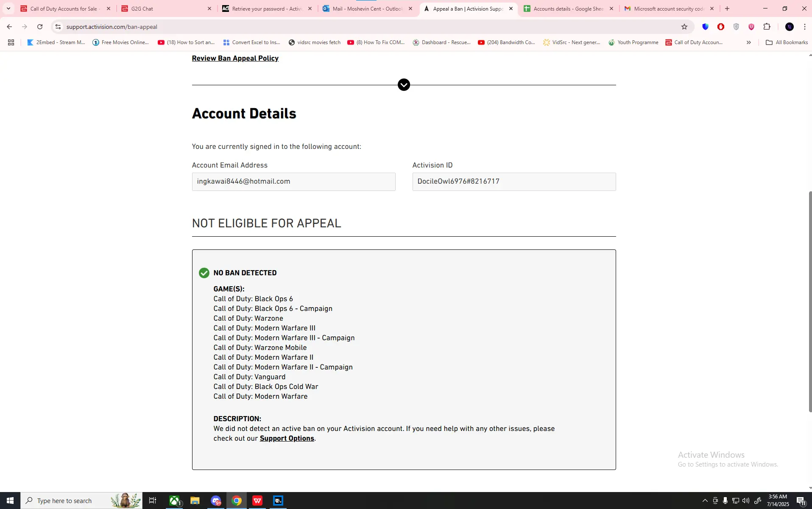
Task: Open a new browser tab
Action: pyautogui.click(x=727, y=8)
